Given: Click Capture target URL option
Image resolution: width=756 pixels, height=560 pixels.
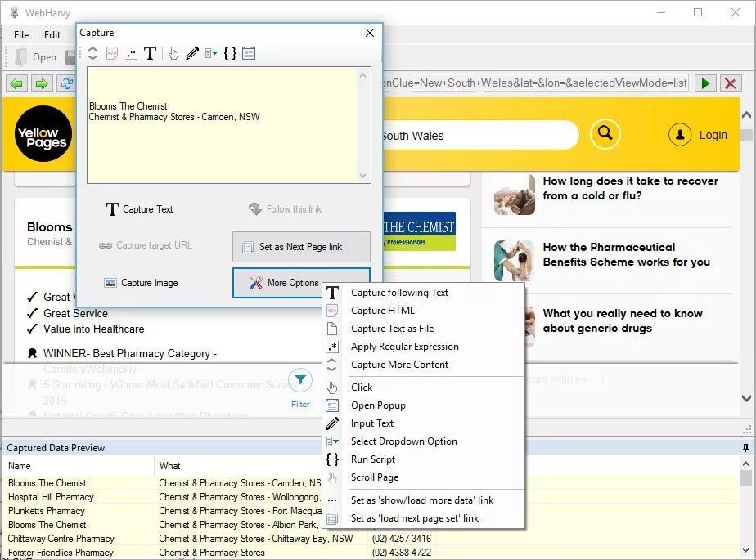Looking at the screenshot, I should [x=146, y=245].
